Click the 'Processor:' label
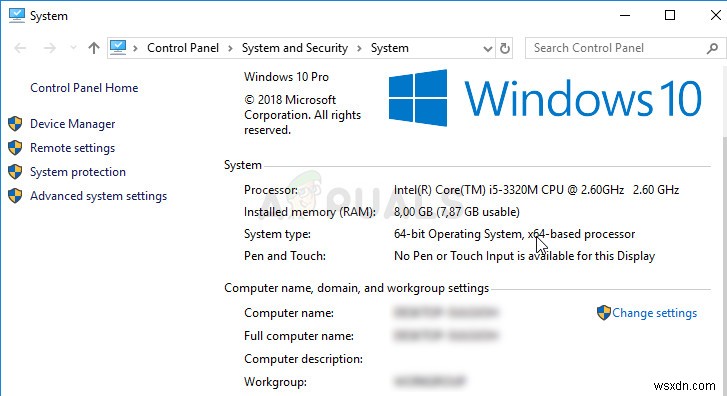Image resolution: width=727 pixels, height=396 pixels. [271, 190]
